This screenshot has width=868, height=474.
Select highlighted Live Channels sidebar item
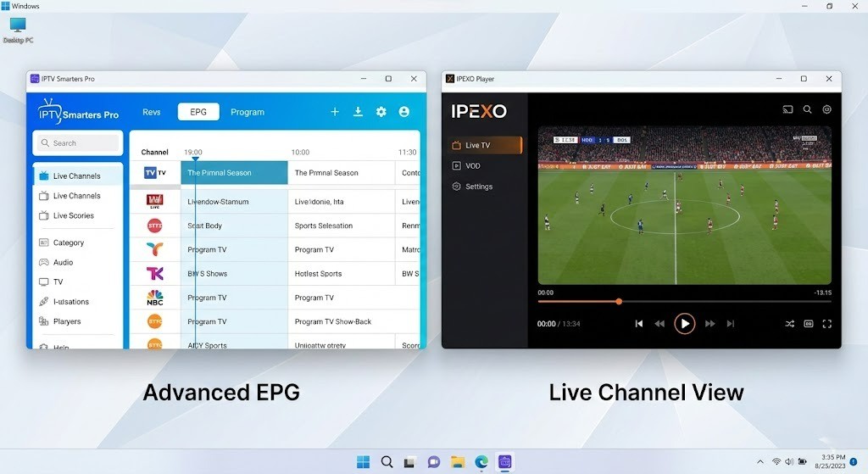point(77,176)
